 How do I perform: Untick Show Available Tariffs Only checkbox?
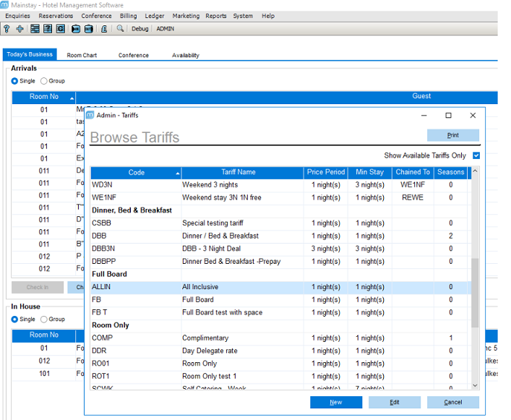tap(476, 155)
